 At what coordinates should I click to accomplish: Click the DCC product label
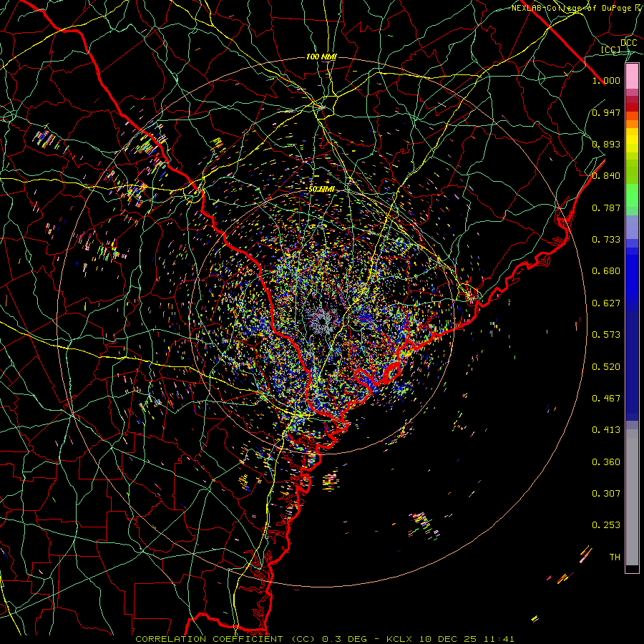point(628,43)
